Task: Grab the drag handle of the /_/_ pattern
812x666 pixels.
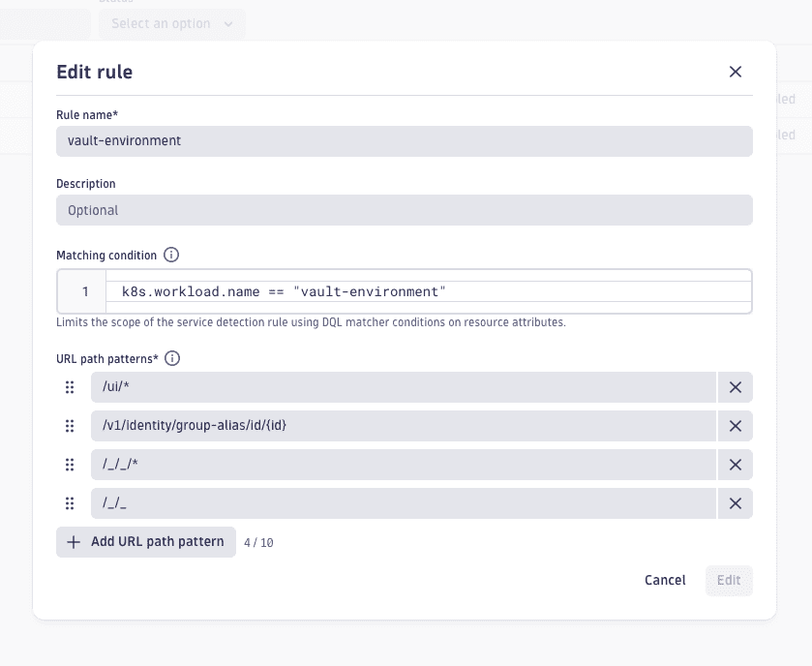Action: [69, 503]
